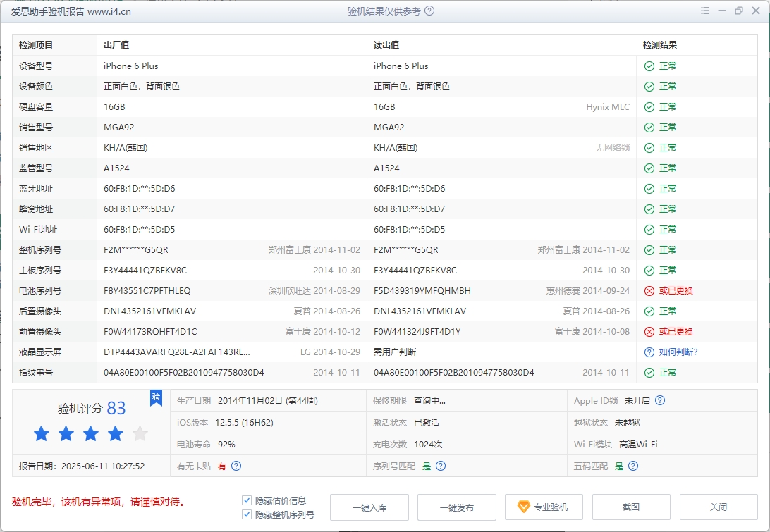Click the red X icon in 电池序列号 row
This screenshot has height=532, width=770.
tap(649, 290)
